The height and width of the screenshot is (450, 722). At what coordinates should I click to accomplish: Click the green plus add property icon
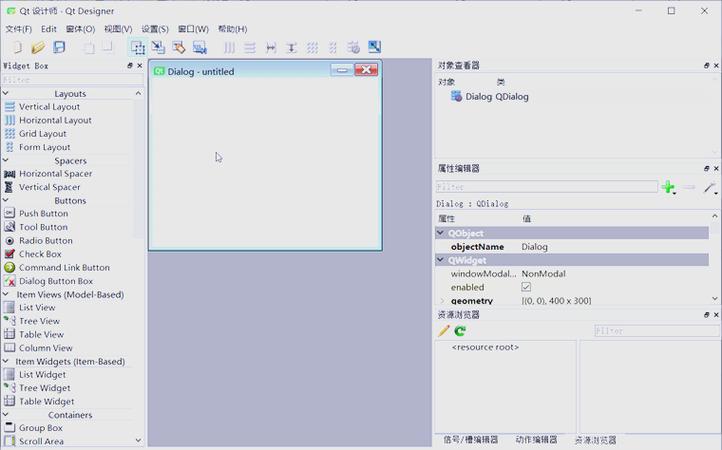tap(668, 187)
